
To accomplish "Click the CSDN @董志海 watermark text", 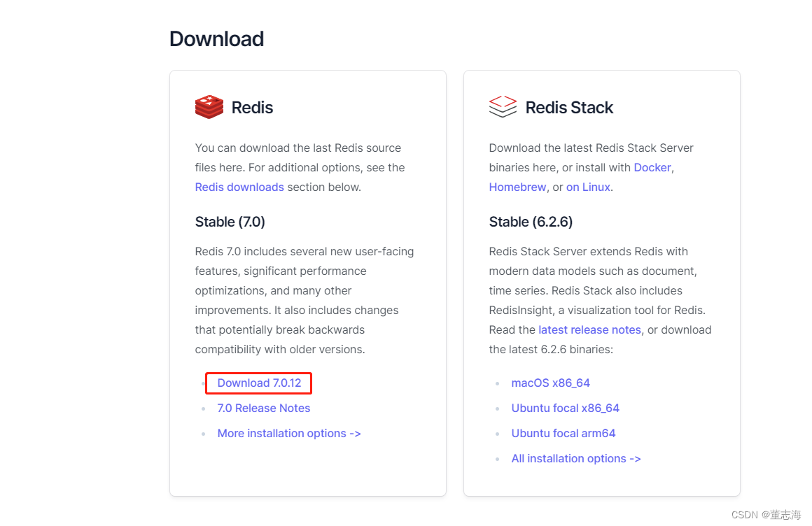I will click(766, 514).
